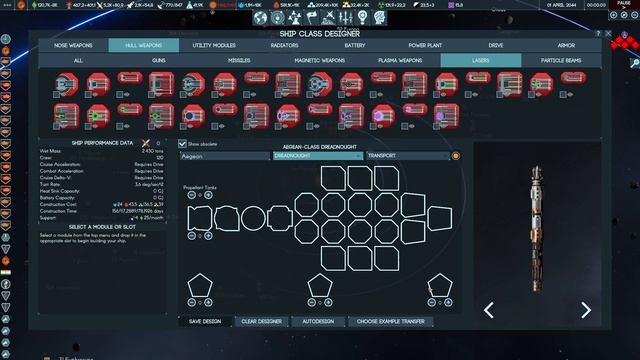Click plus button below the drive slot

208,236
